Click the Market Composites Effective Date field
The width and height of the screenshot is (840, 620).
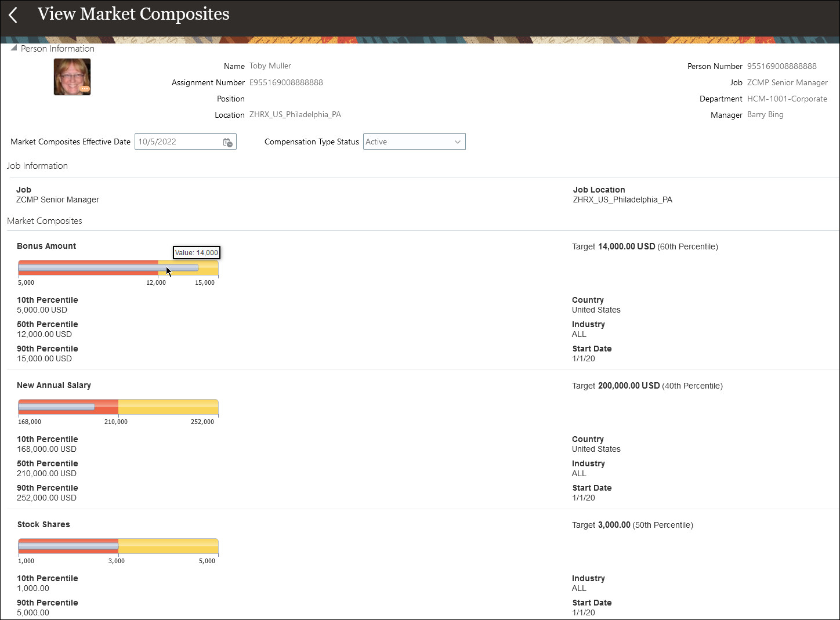click(178, 142)
